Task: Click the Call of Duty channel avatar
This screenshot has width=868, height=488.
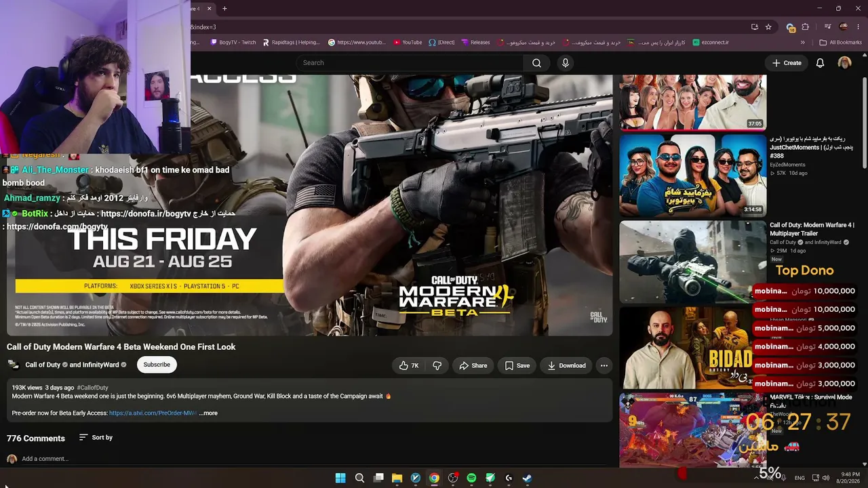Action: [14, 365]
